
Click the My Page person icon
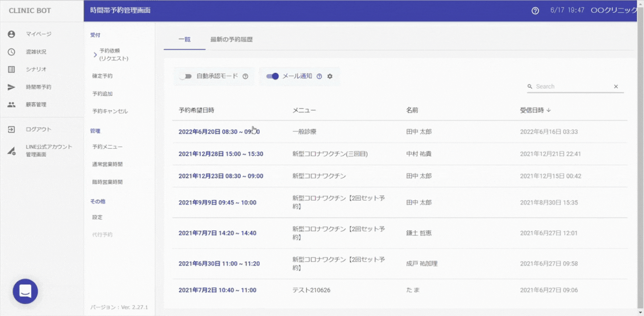click(x=11, y=34)
